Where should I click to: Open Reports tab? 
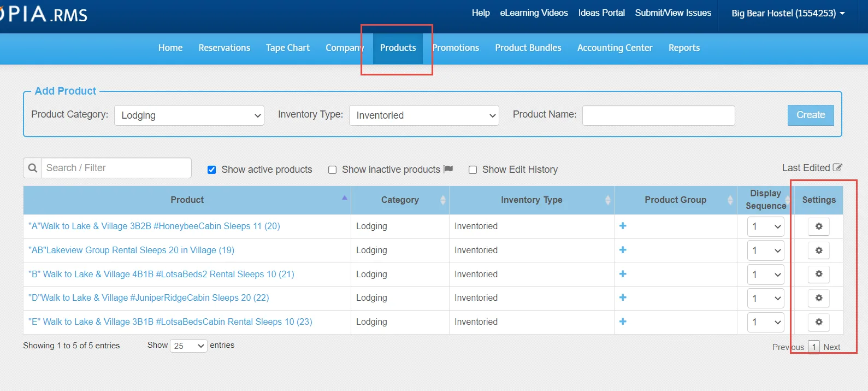[x=684, y=48]
